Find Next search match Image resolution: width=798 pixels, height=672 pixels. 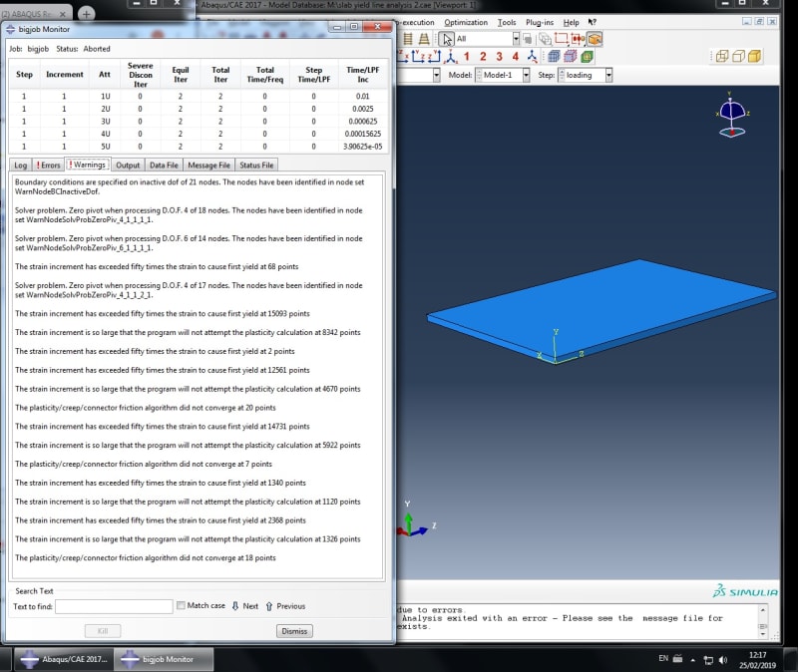(245, 606)
